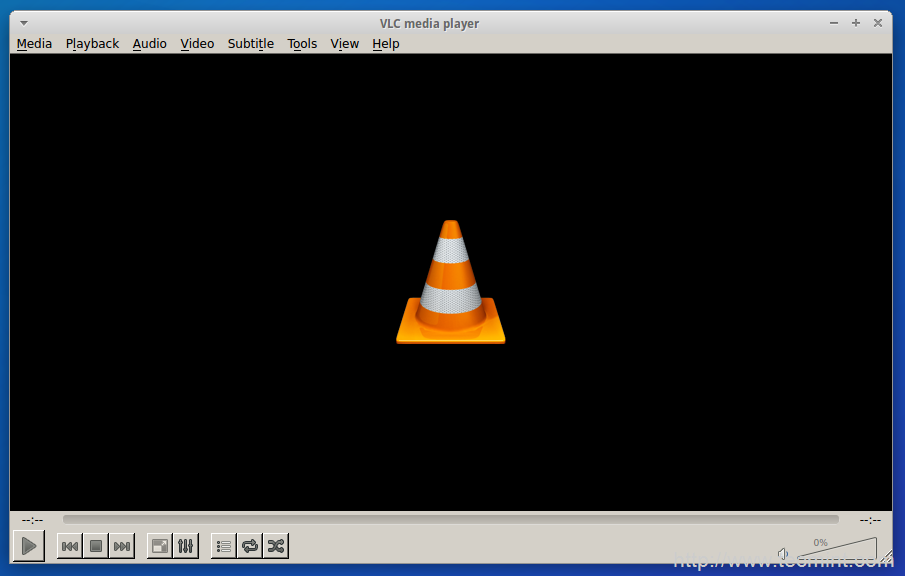Viewport: 905px width, 576px height.
Task: Mute audio with the speaker icon
Action: pyautogui.click(x=783, y=554)
